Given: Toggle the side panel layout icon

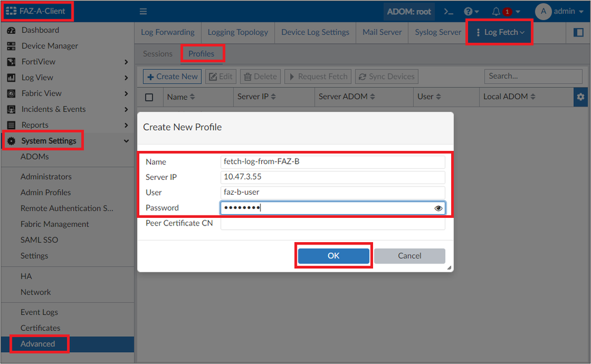Looking at the screenshot, I should tap(579, 33).
